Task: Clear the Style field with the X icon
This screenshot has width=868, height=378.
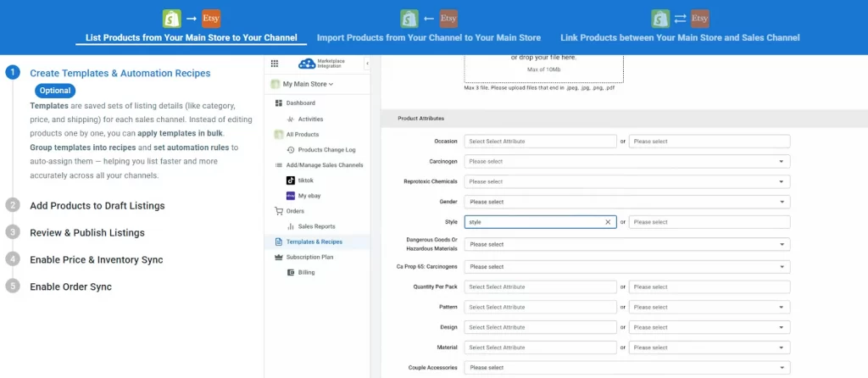Action: pos(608,222)
